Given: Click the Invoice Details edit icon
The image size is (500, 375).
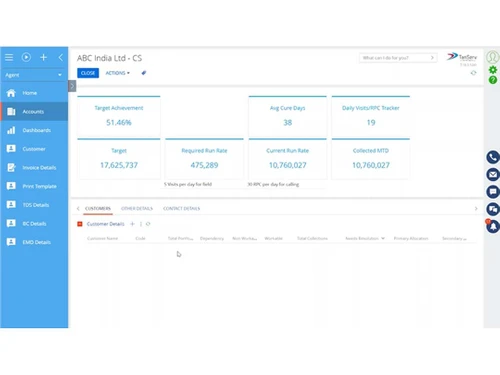Looking at the screenshot, I should click(x=11, y=168).
